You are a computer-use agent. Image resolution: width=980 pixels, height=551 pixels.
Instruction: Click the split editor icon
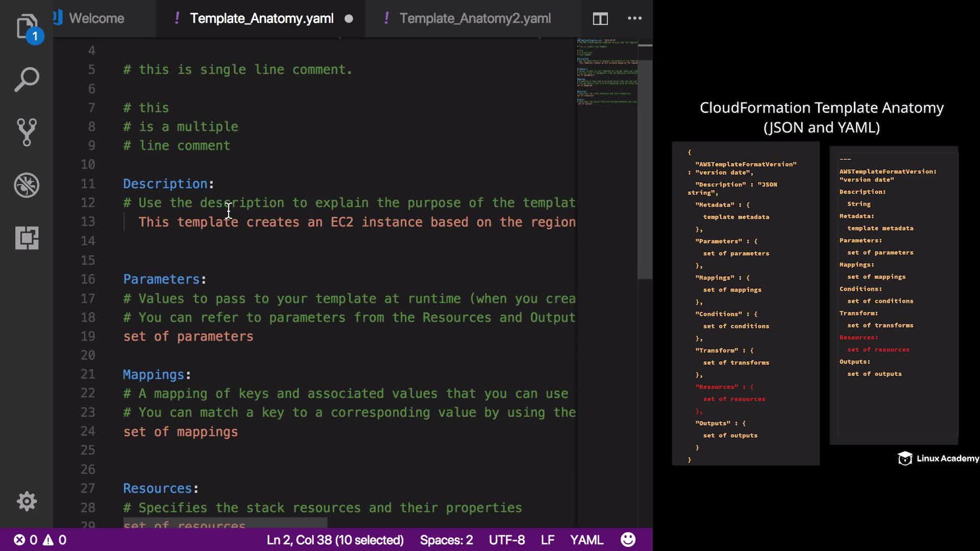(600, 19)
